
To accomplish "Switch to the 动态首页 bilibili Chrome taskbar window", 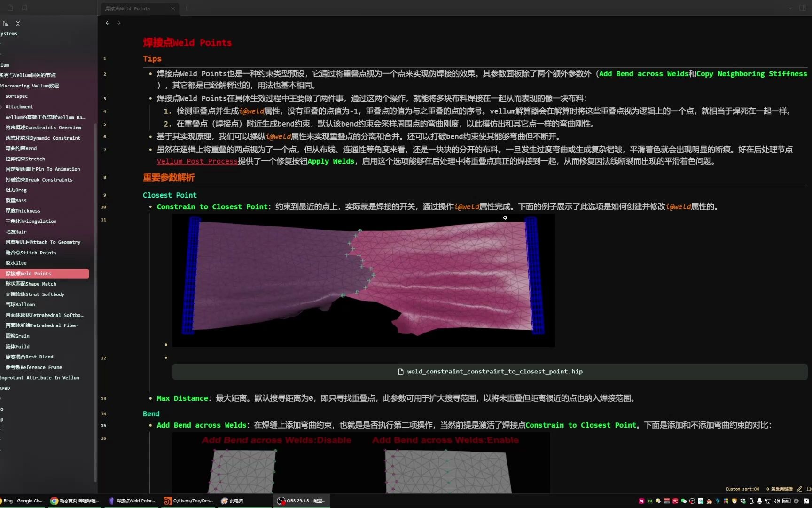I will click(75, 501).
